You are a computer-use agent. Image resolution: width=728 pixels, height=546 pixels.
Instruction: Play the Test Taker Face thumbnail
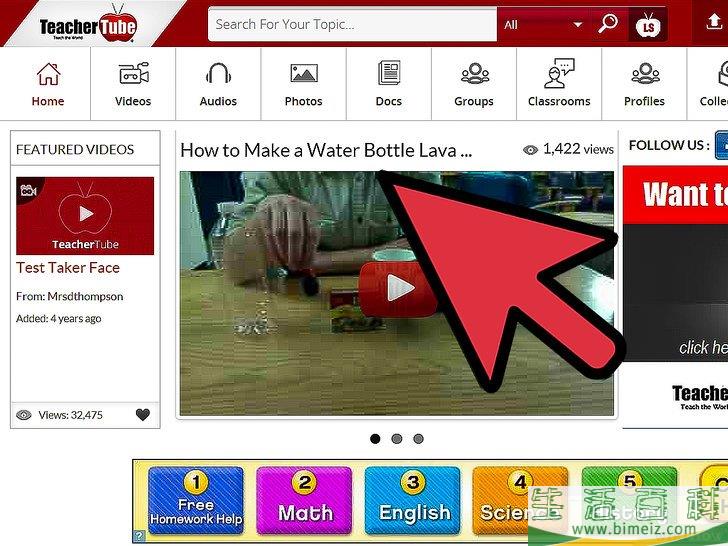85,215
